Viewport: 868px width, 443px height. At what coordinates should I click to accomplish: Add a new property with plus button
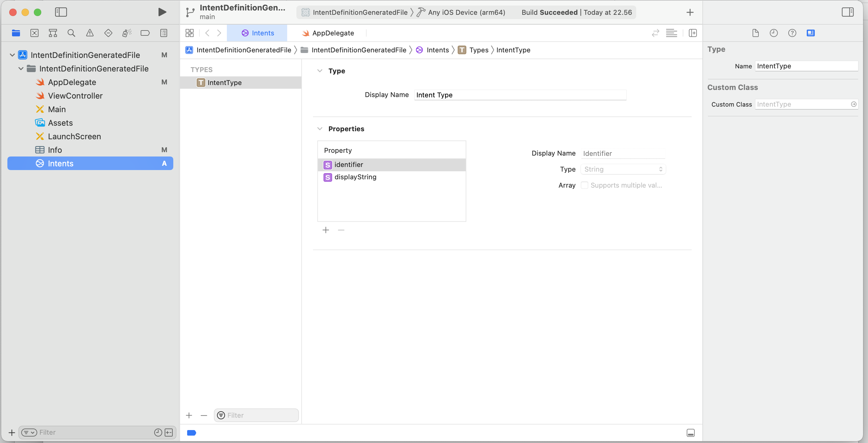(x=326, y=230)
